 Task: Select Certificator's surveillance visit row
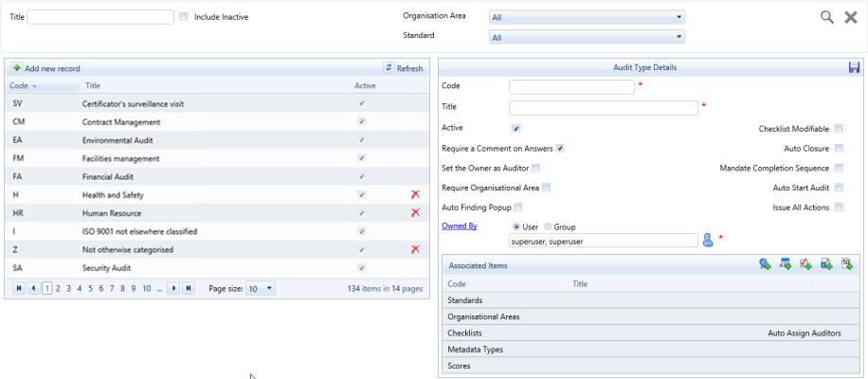216,103
